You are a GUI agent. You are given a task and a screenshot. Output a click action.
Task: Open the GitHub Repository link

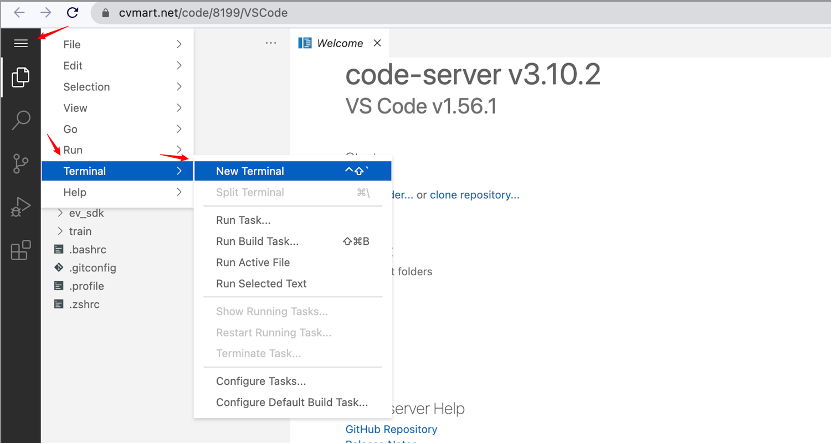pyautogui.click(x=391, y=429)
